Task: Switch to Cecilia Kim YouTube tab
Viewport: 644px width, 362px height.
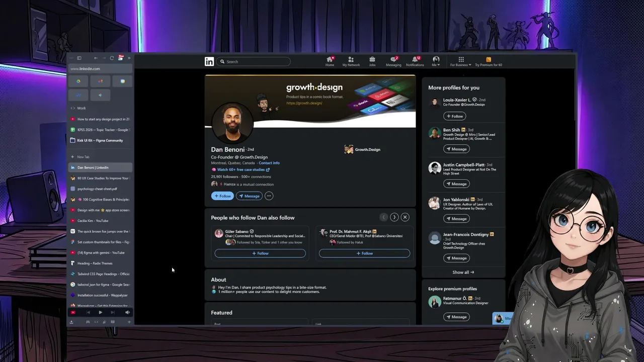Action: click(100, 221)
